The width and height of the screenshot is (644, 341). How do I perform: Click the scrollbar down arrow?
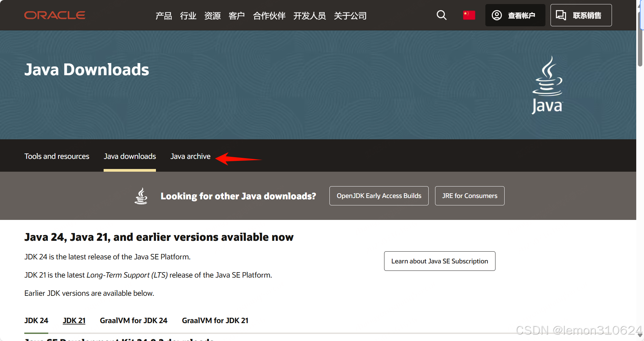[x=640, y=335]
